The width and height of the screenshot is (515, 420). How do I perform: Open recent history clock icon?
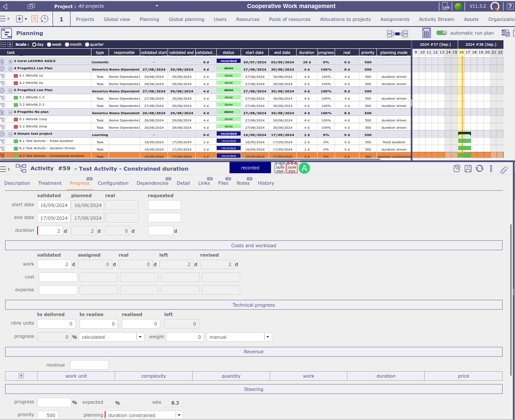click(x=44, y=19)
